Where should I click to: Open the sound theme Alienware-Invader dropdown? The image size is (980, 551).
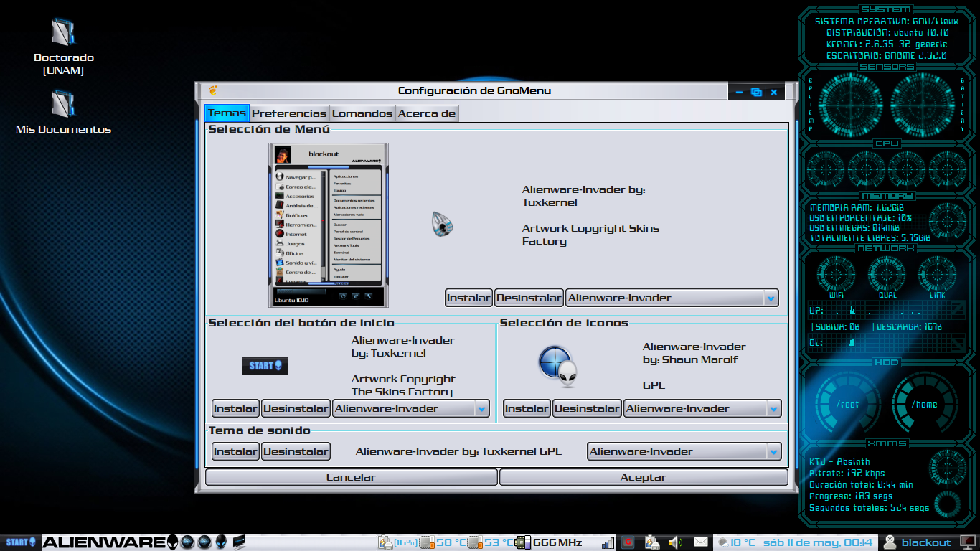click(684, 451)
